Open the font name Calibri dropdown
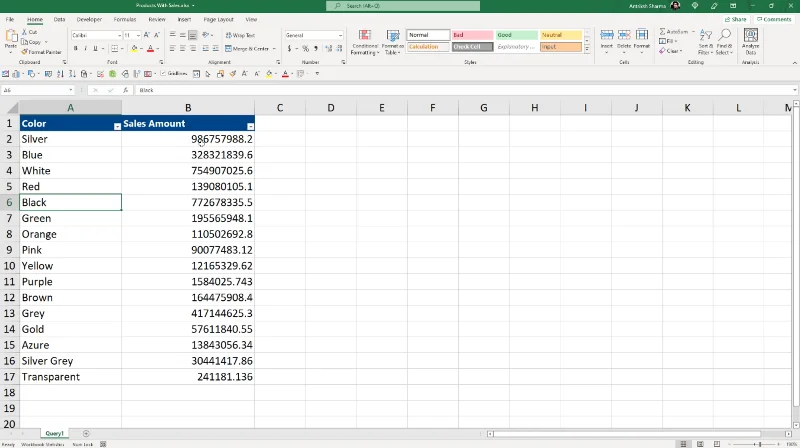This screenshot has width=800, height=448. pos(119,35)
